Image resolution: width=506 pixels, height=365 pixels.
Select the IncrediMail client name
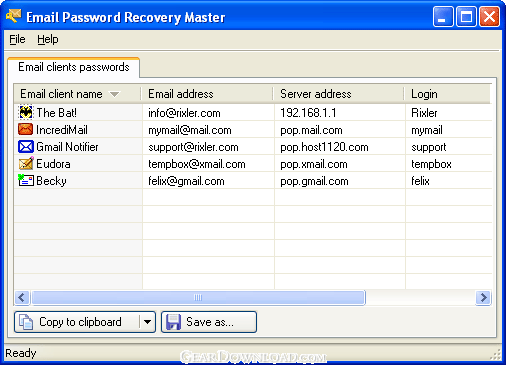(62, 130)
